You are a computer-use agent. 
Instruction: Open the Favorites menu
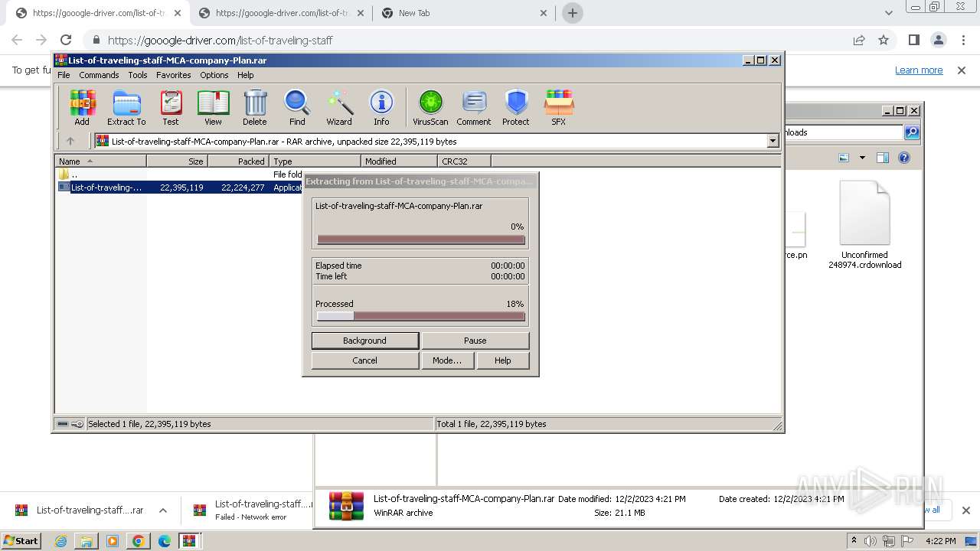pos(174,75)
